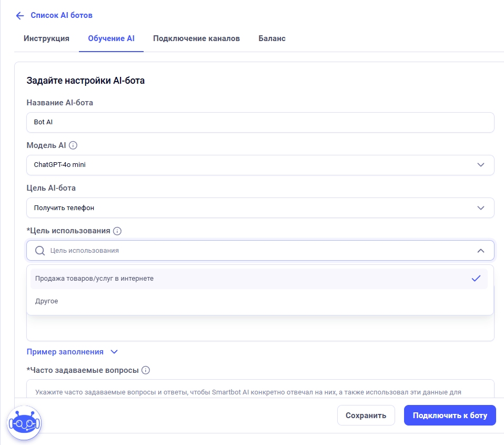Click checkmark on Продажа товаров/услуг option
The width and height of the screenshot is (504, 445).
click(x=476, y=279)
